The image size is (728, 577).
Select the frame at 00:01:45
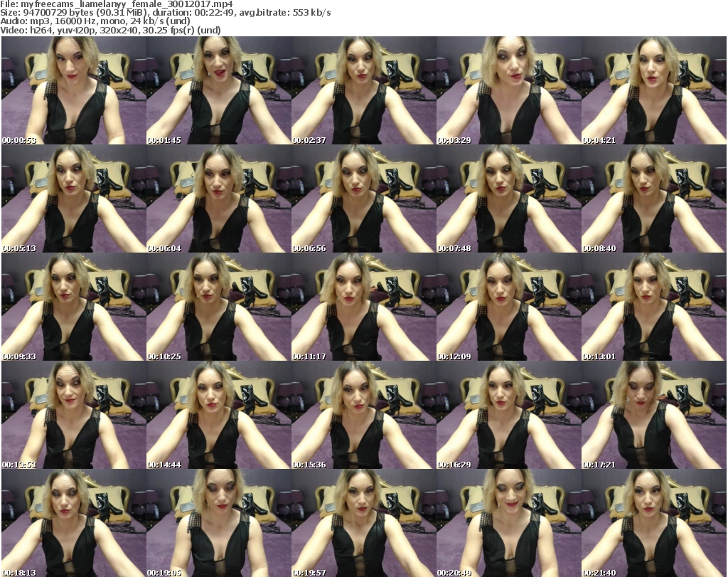(x=219, y=90)
